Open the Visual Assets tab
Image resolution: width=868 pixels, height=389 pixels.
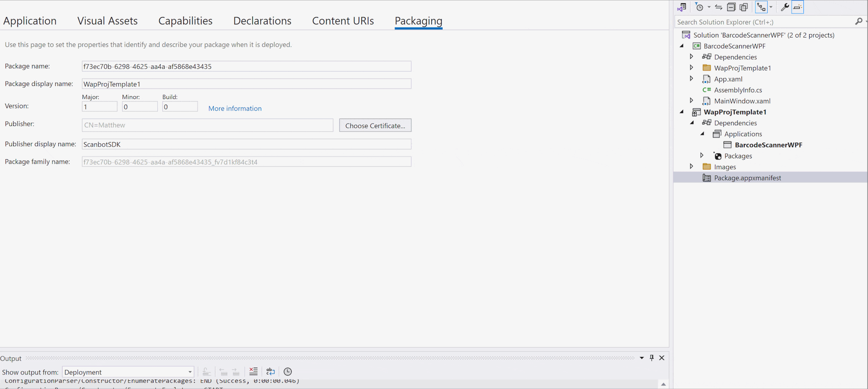pyautogui.click(x=108, y=21)
